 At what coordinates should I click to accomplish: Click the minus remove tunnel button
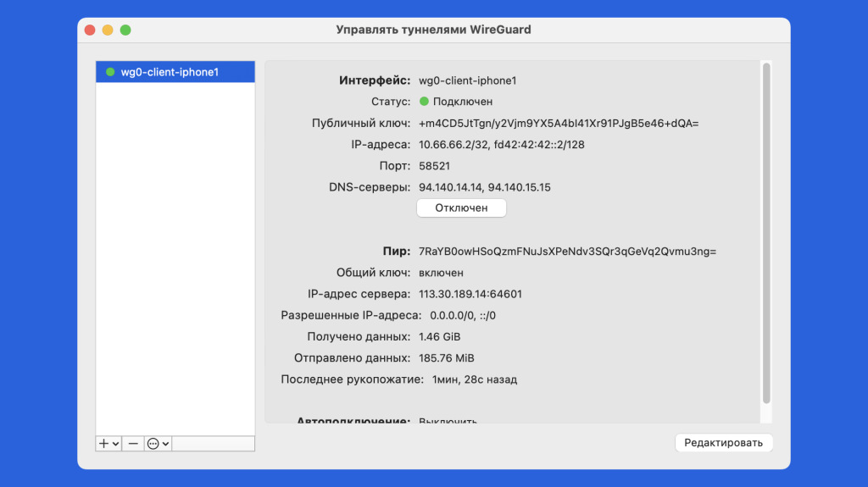133,443
